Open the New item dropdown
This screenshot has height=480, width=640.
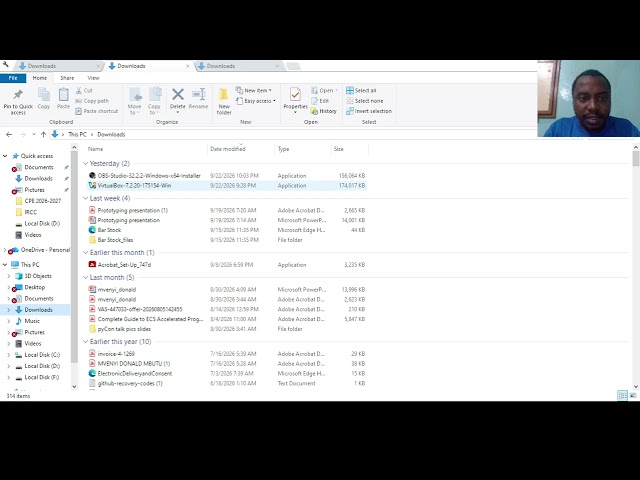pyautogui.click(x=253, y=90)
